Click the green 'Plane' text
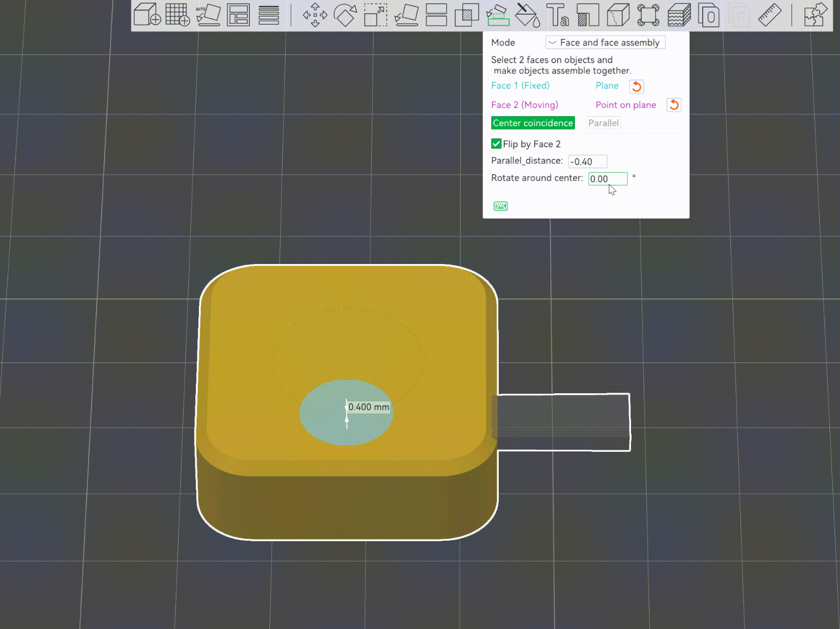The height and width of the screenshot is (629, 840). tap(607, 86)
